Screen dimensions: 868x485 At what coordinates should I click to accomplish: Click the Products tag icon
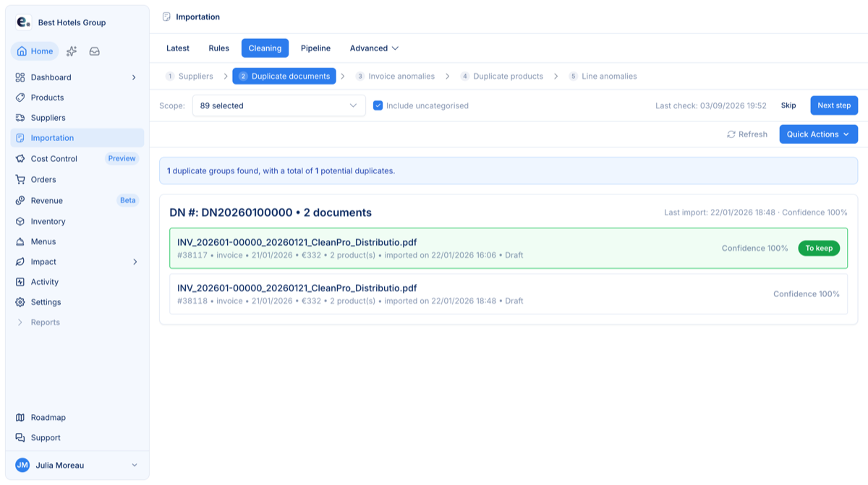20,98
